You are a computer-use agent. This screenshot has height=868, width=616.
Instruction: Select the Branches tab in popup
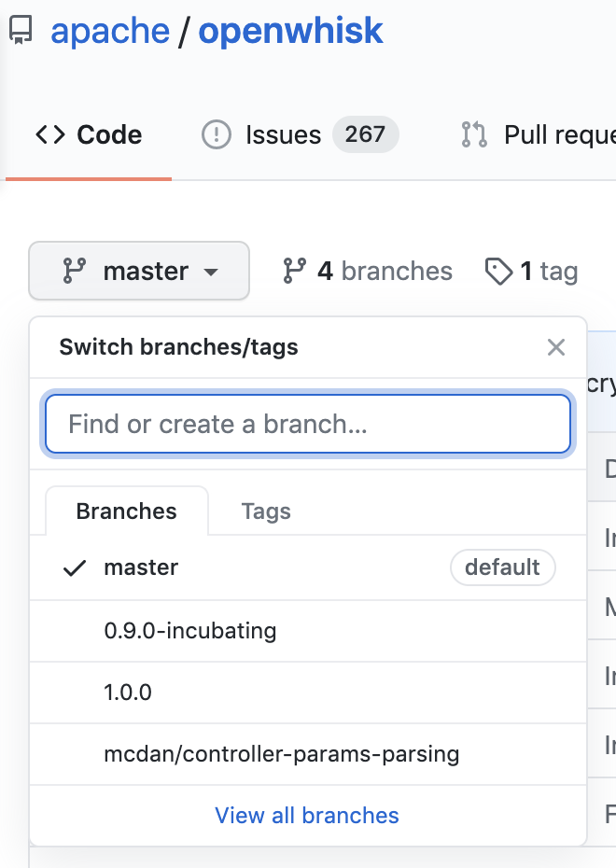tap(127, 511)
